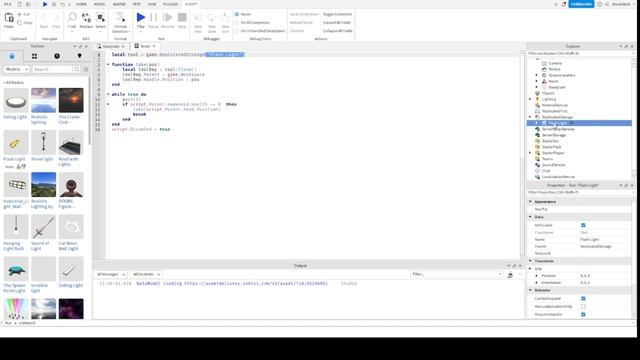Select the Street light toolbox thumbnail
640x360 pixels.
click(43, 142)
